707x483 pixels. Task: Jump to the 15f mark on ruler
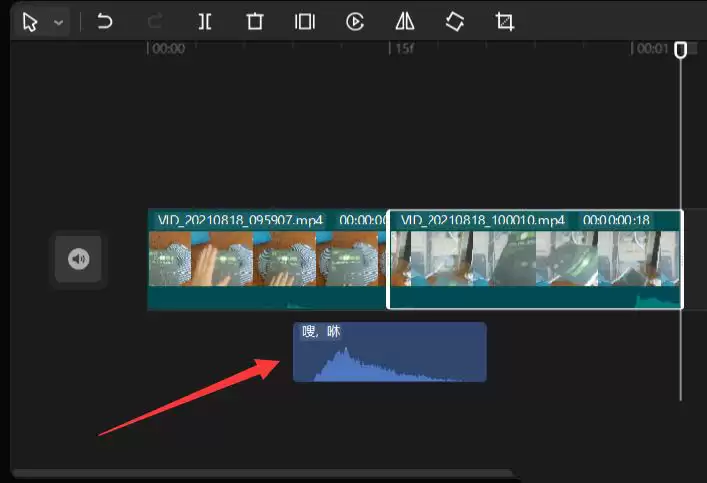402,48
